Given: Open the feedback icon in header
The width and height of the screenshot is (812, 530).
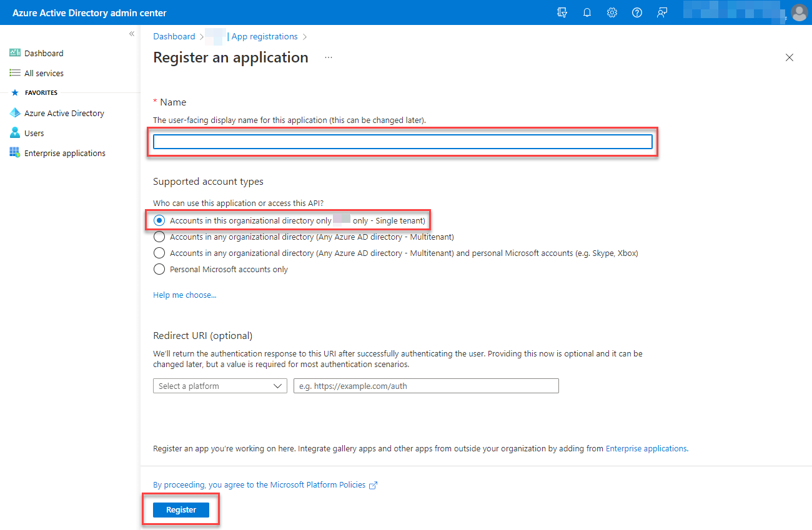Looking at the screenshot, I should click(662, 12).
